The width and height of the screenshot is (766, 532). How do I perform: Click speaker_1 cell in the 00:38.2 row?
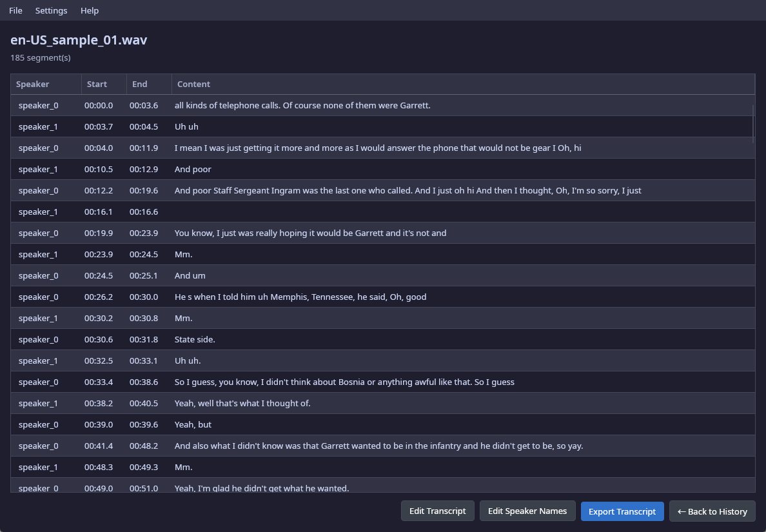[38, 403]
